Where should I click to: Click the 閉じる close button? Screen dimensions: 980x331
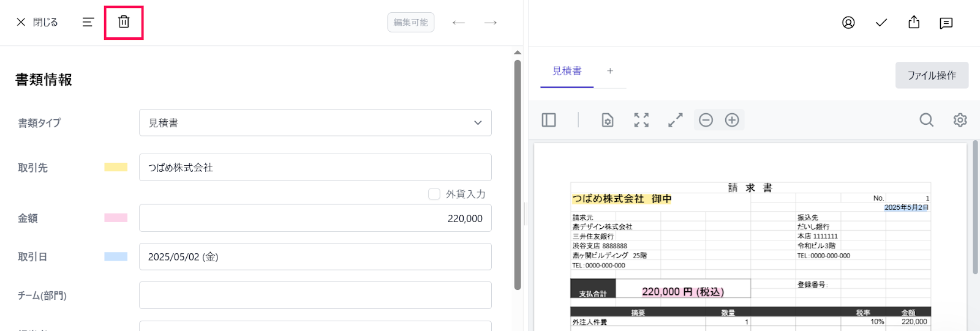click(x=37, y=22)
